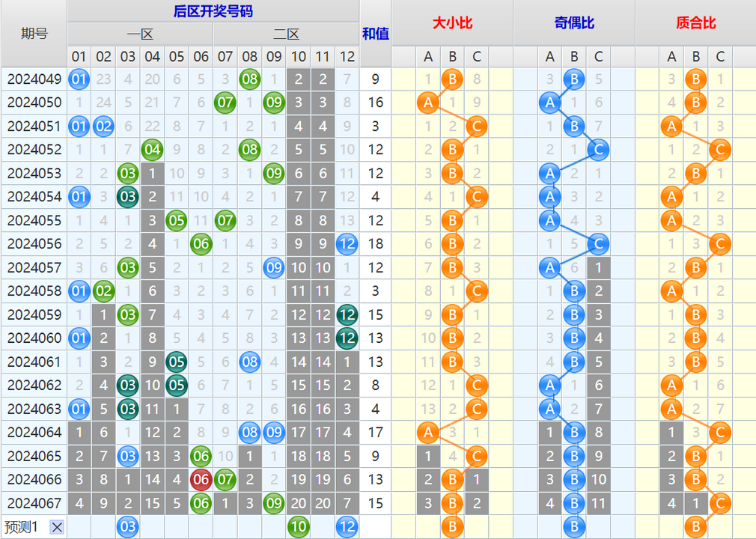Click the 质合比 section header
Viewport: 756px width, 539px height.
coord(695,22)
